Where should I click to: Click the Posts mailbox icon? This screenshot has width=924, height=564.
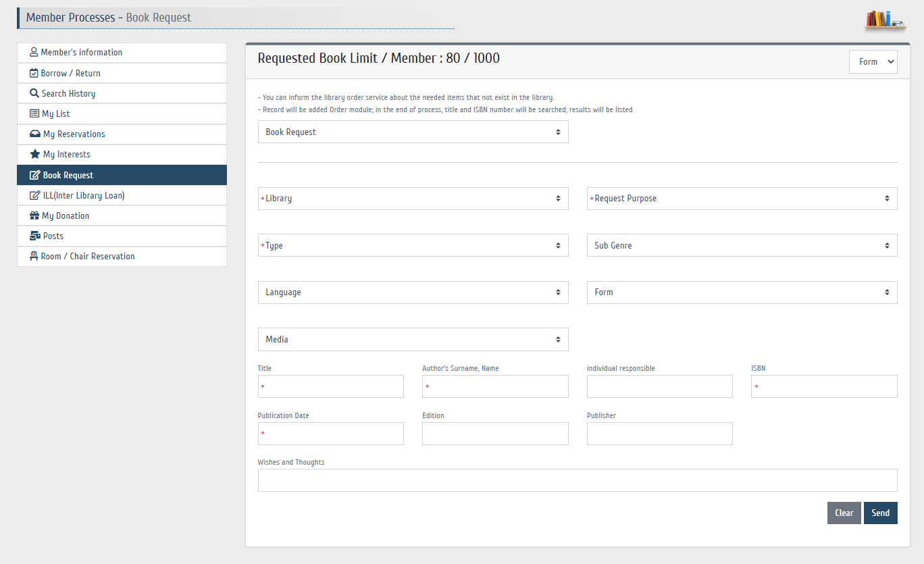click(x=35, y=236)
